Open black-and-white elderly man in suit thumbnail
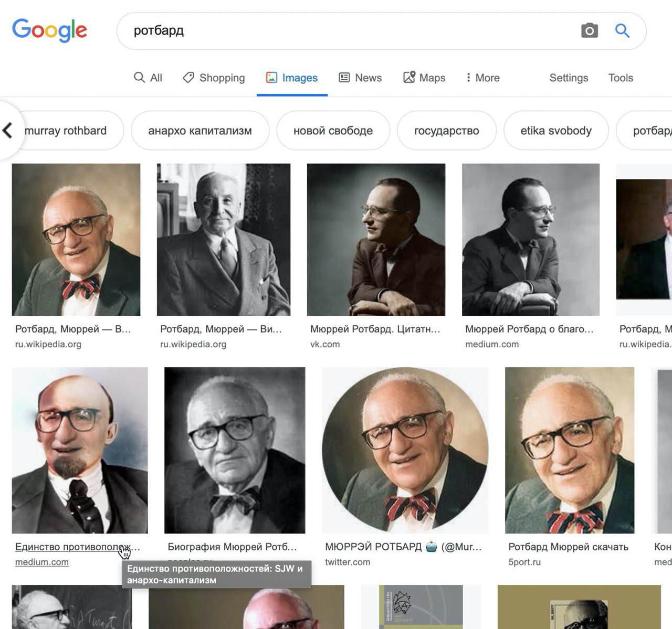 coord(224,240)
